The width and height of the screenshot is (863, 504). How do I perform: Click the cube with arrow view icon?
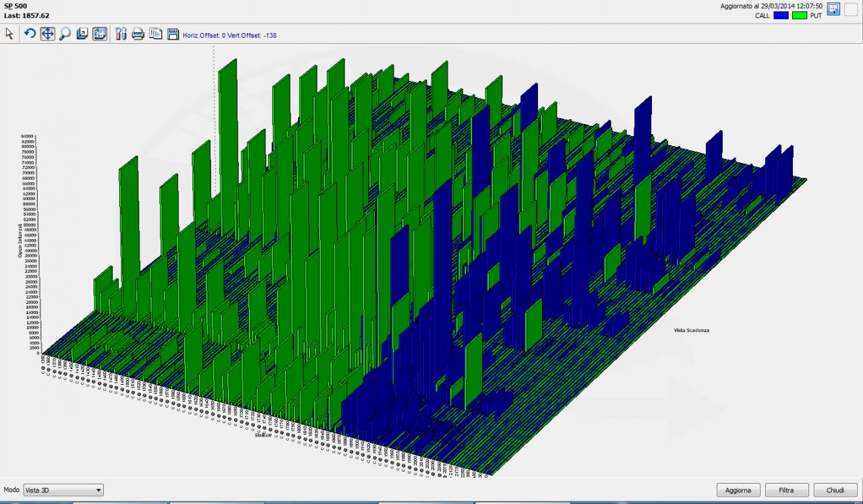click(82, 34)
